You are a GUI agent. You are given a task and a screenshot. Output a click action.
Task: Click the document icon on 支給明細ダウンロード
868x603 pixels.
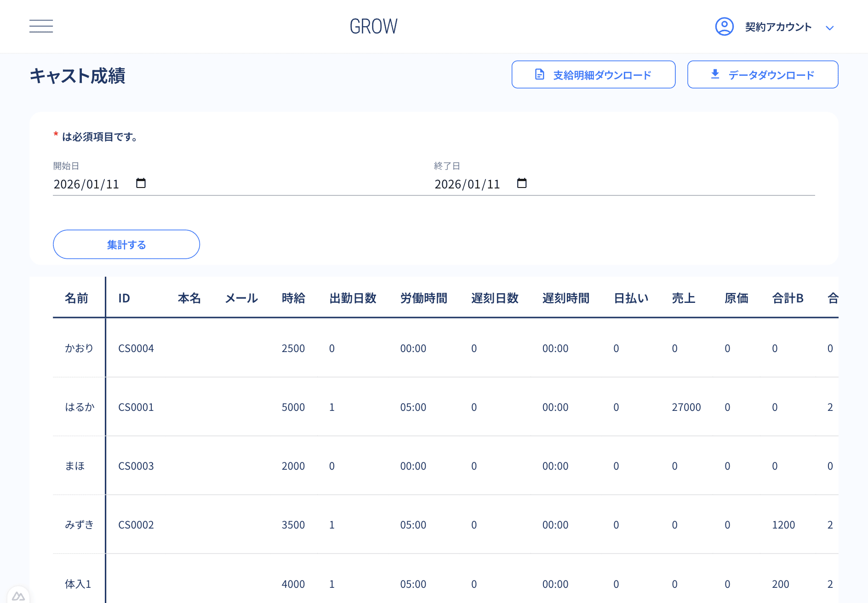click(x=540, y=74)
